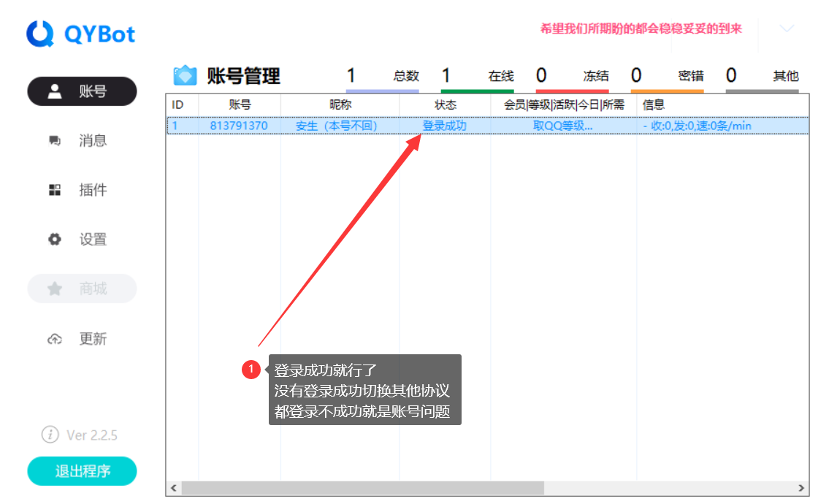Sort by the 昵称 column header
The image size is (818, 504).
point(340,105)
